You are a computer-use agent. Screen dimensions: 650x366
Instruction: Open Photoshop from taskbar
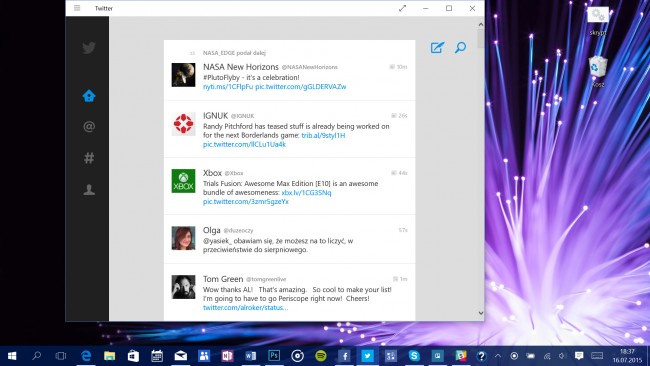(x=274, y=356)
